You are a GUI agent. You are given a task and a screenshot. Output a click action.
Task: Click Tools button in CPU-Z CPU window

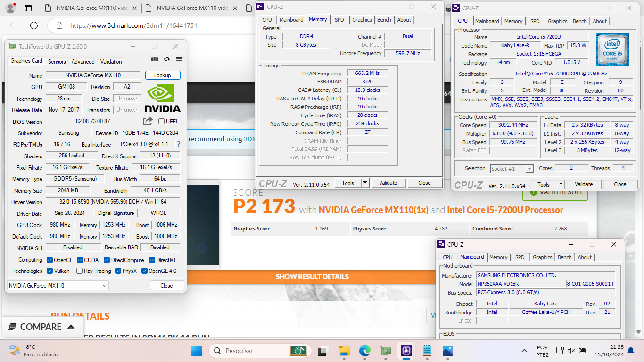[544, 184]
